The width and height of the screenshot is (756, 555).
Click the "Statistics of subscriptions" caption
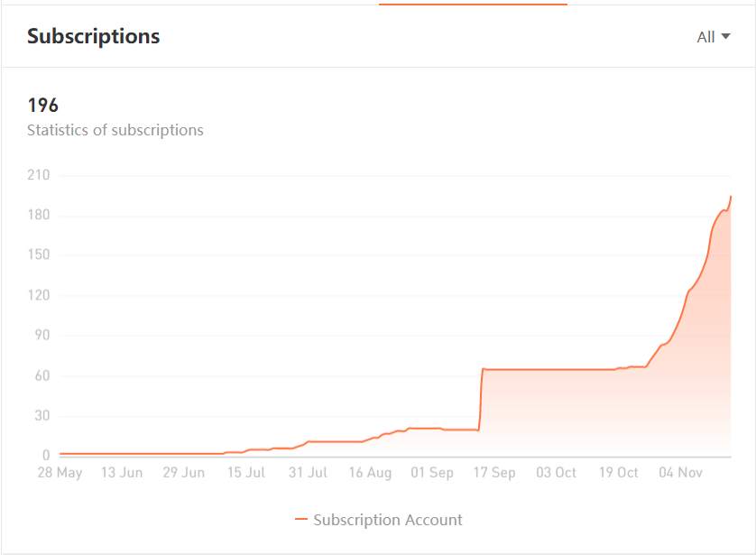[115, 130]
